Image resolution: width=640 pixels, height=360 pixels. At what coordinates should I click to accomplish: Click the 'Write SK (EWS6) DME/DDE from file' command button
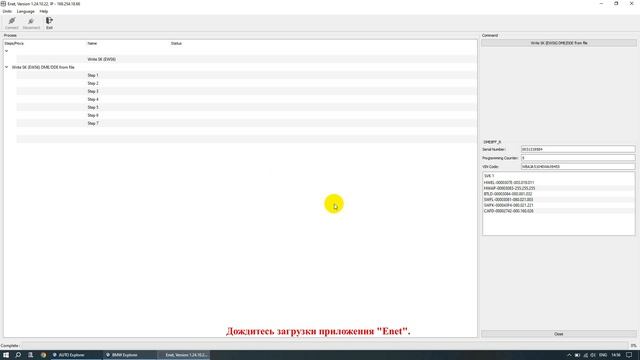pos(559,43)
